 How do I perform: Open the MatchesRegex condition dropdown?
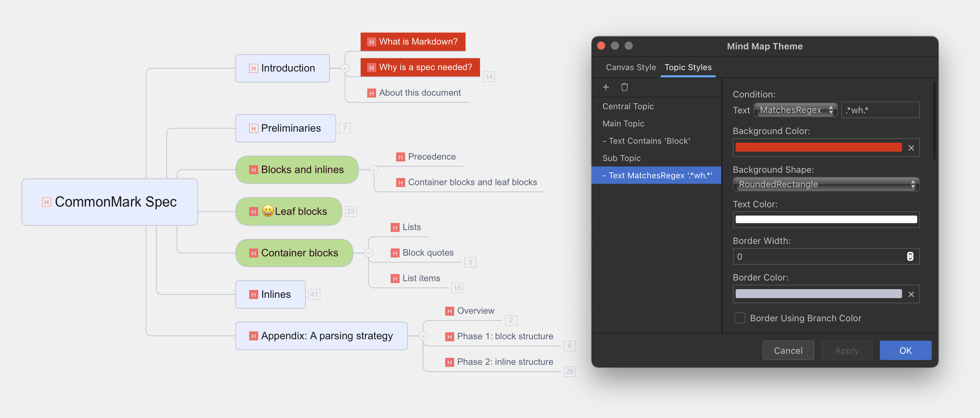[x=795, y=110]
